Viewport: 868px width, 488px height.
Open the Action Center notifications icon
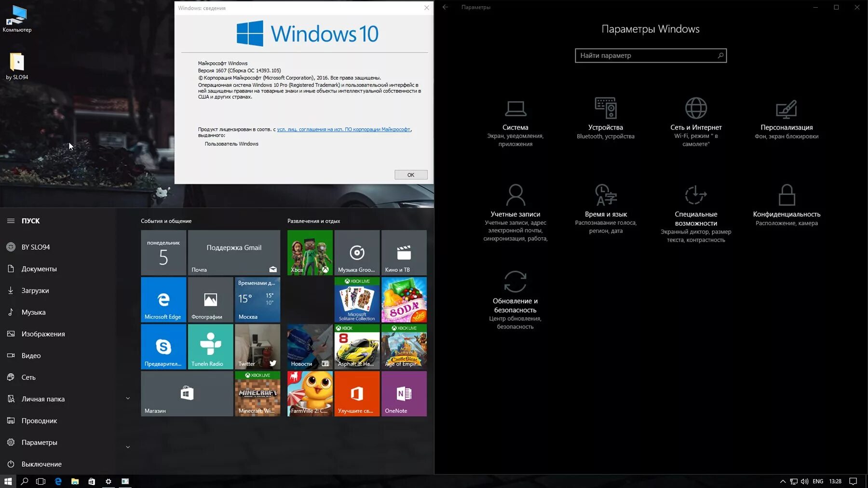pos(853,481)
